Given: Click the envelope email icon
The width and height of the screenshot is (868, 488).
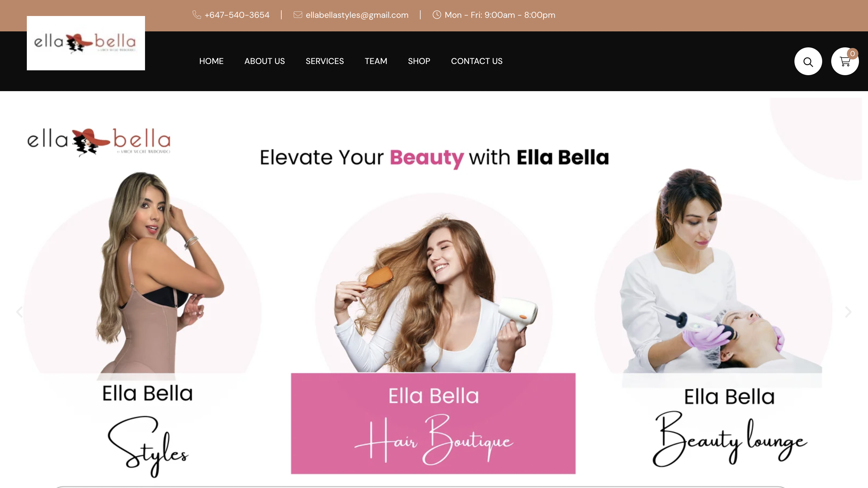Looking at the screenshot, I should pyautogui.click(x=298, y=15).
